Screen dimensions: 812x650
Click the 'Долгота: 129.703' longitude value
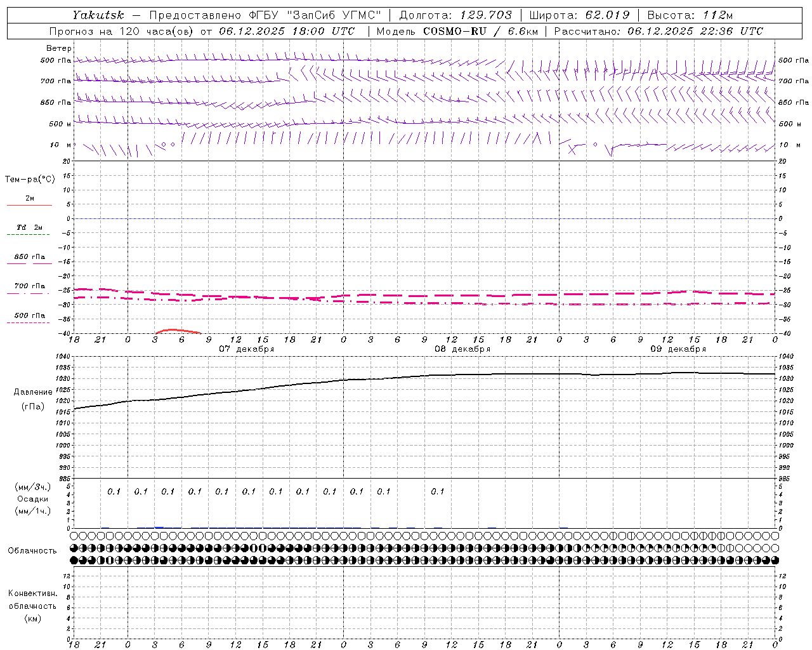(x=454, y=15)
